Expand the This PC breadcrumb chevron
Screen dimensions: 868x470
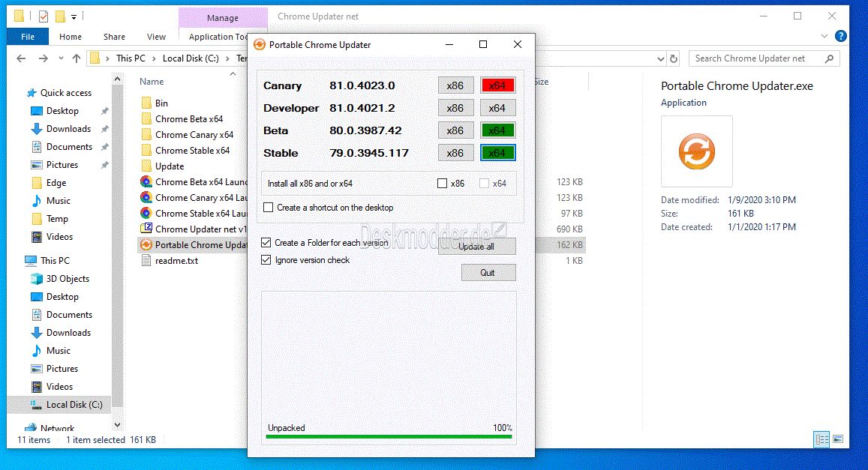[153, 58]
